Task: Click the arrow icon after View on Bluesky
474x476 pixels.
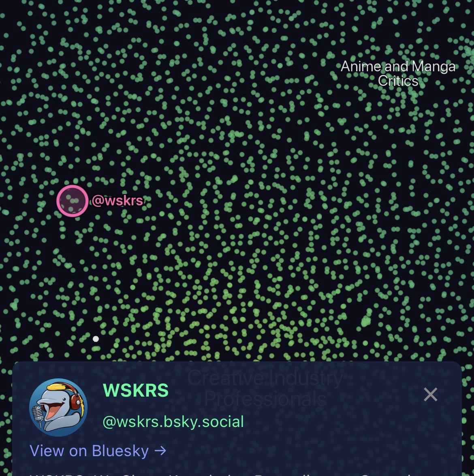Action: 160,450
